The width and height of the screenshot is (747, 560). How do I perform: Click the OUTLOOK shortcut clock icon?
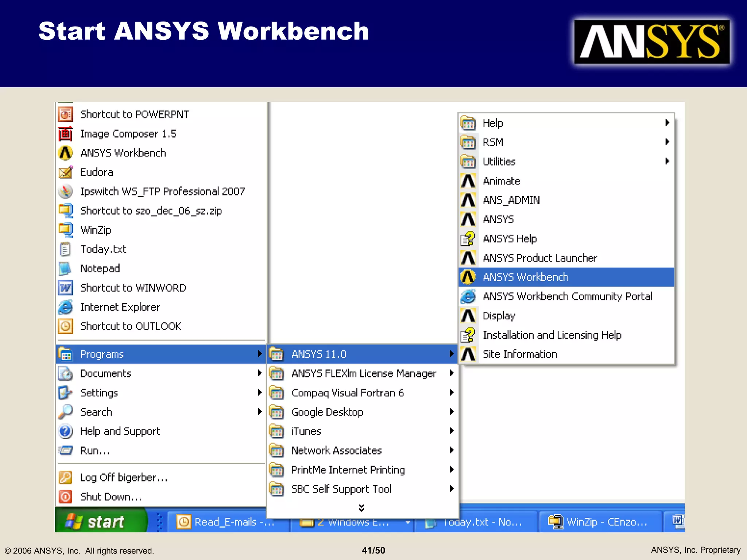(x=66, y=326)
